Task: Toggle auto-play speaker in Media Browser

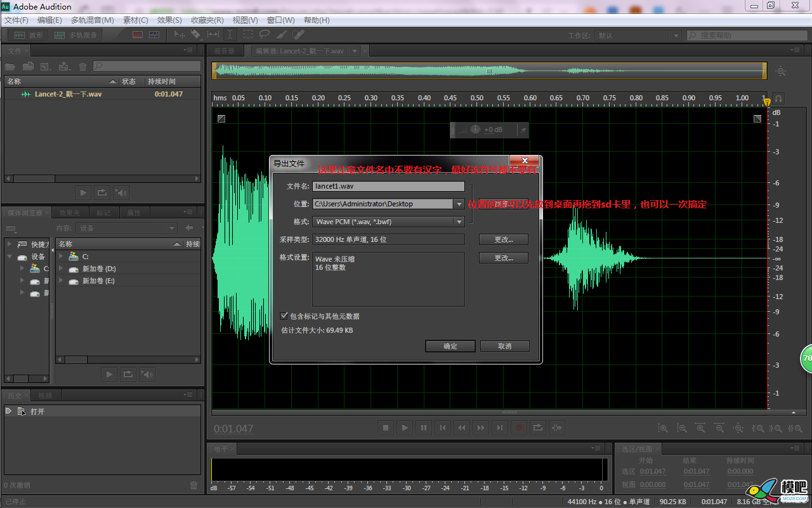Action: pos(147,375)
